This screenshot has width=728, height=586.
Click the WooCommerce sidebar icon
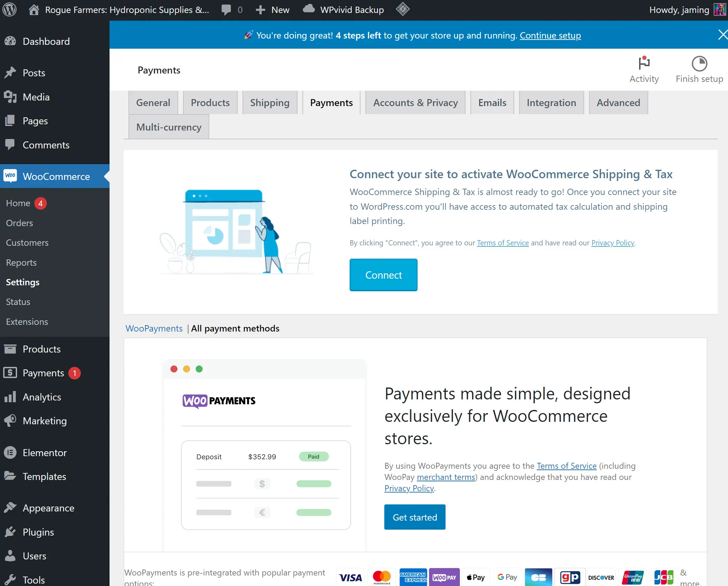(10, 176)
